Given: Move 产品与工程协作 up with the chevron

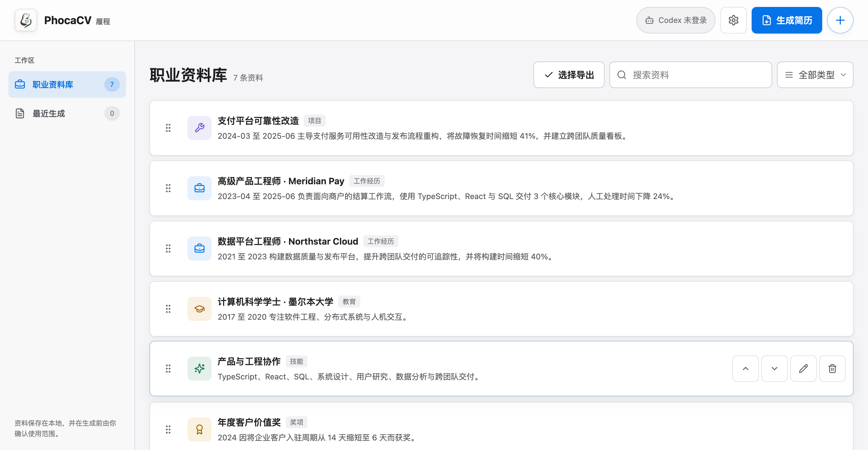Looking at the screenshot, I should point(745,369).
